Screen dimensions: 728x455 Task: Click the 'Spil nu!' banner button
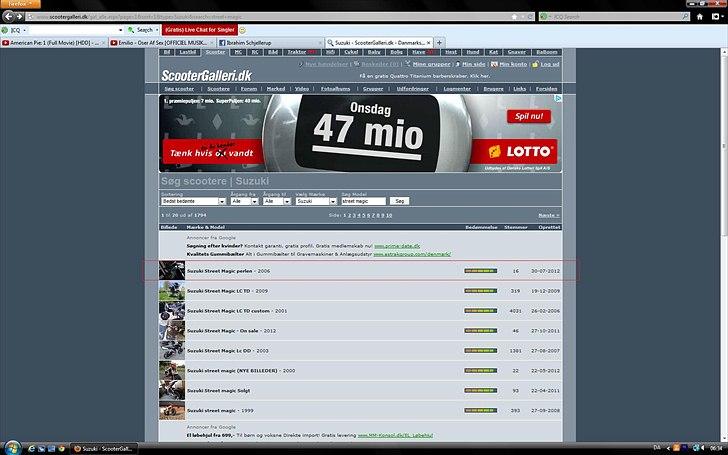[x=532, y=116]
